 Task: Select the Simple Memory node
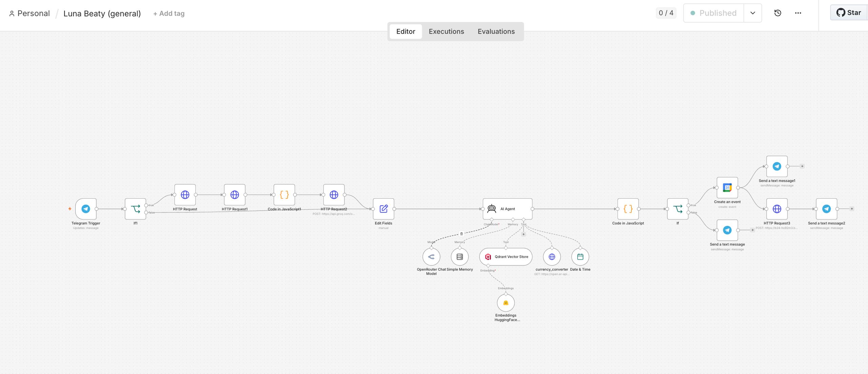click(x=460, y=257)
